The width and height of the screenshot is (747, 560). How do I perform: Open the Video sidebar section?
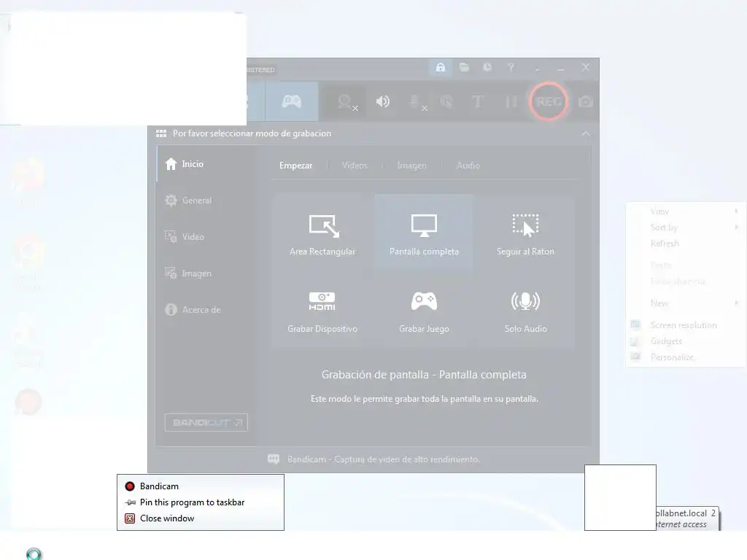[x=205, y=237]
